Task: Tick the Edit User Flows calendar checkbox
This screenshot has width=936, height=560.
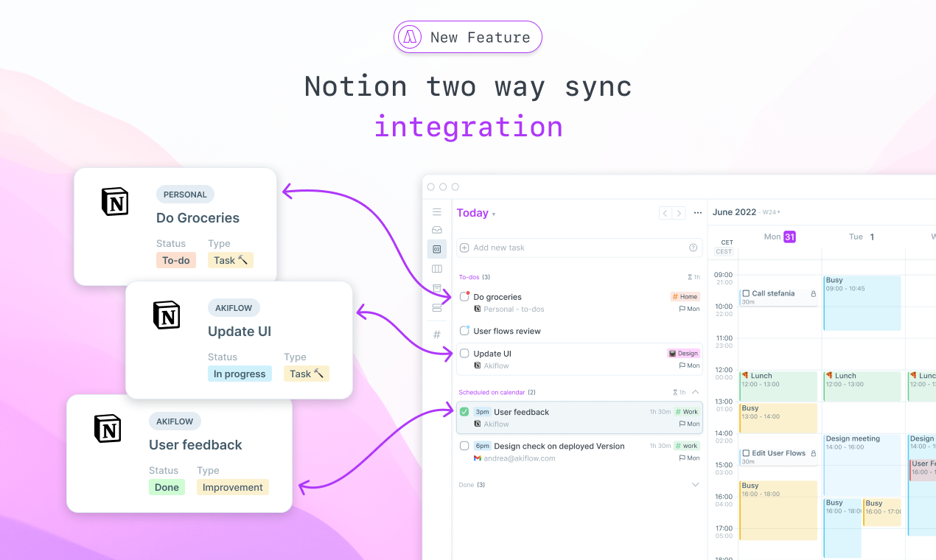Action: pyautogui.click(x=746, y=453)
